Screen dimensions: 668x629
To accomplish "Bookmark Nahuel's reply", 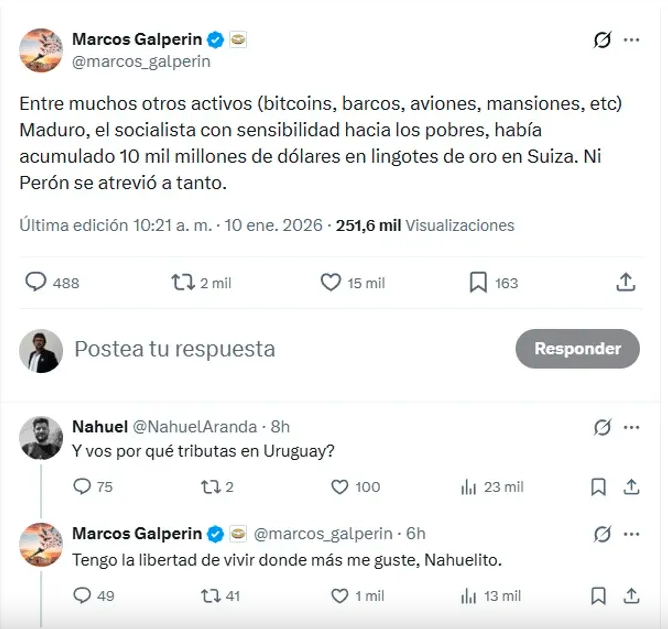I will [598, 487].
